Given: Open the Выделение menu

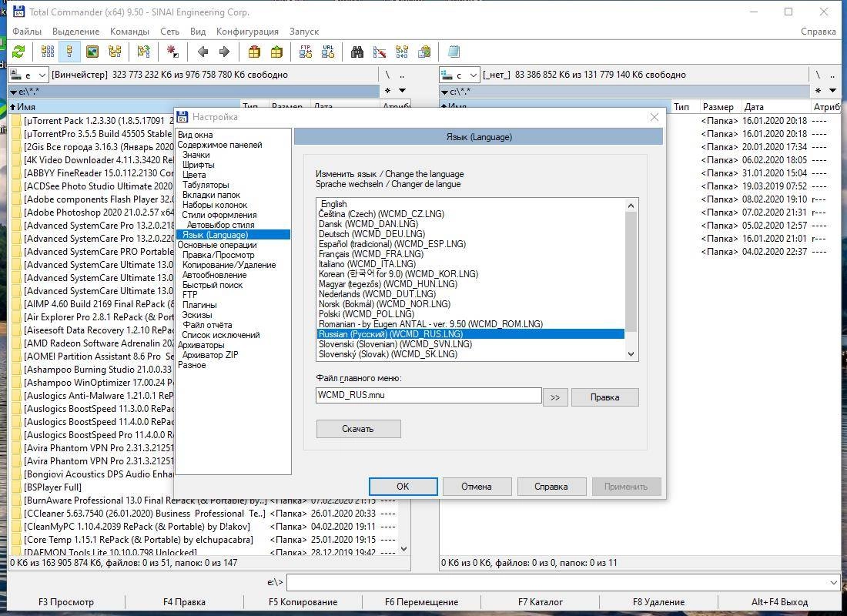Looking at the screenshot, I should click(75, 32).
